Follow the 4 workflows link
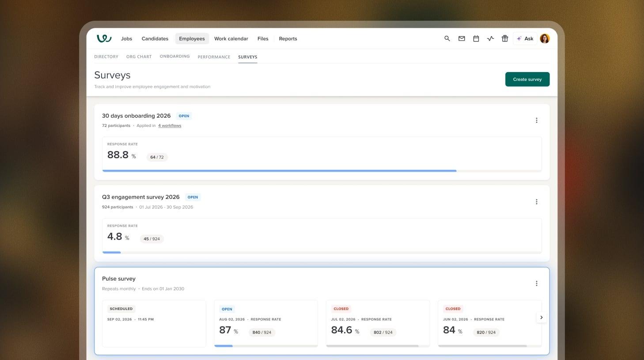 (170, 126)
